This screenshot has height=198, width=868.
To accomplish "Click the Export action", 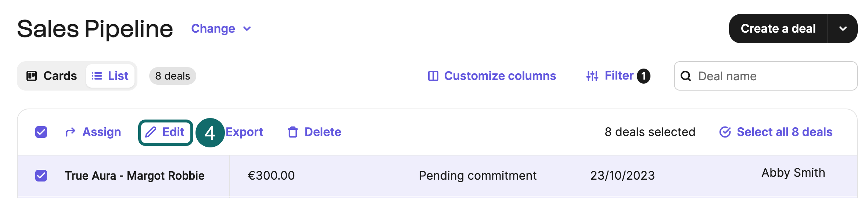I will pos(244,132).
